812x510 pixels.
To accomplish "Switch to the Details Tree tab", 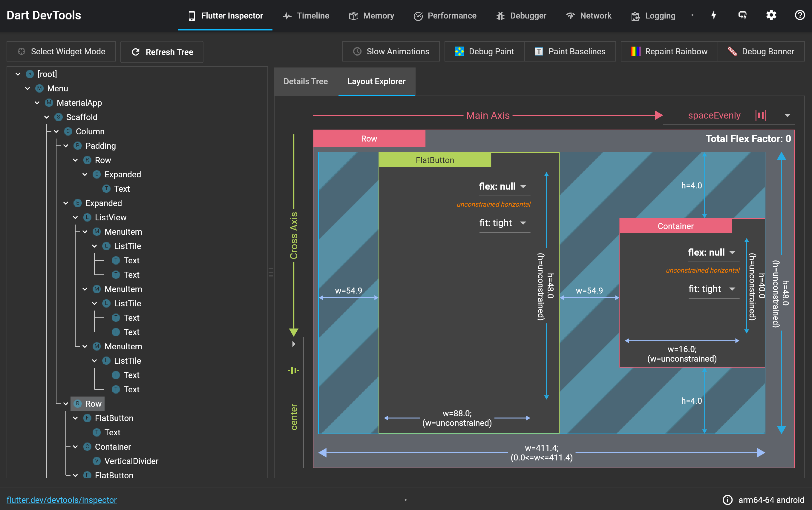I will coord(306,81).
